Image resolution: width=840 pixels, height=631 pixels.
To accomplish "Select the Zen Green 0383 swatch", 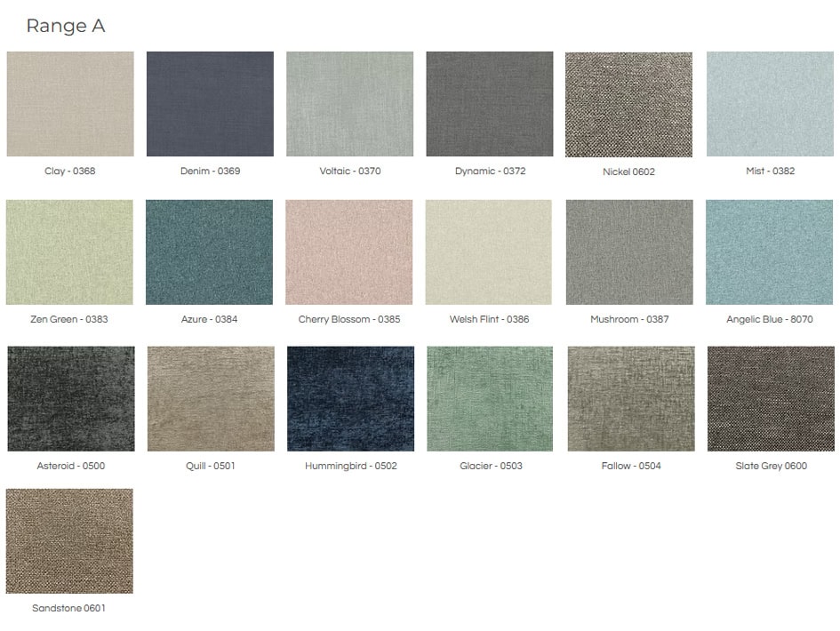I will pos(69,252).
